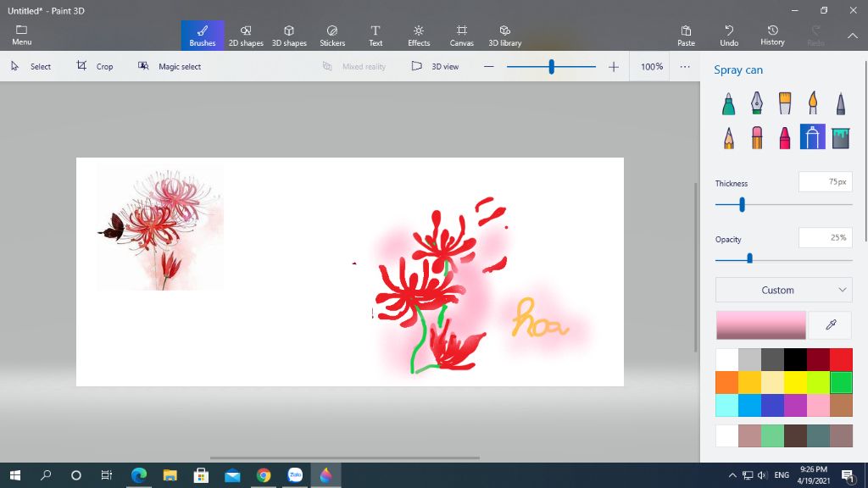The image size is (868, 488).
Task: Open Microsoft Edge from the taskbar
Action: click(x=138, y=475)
